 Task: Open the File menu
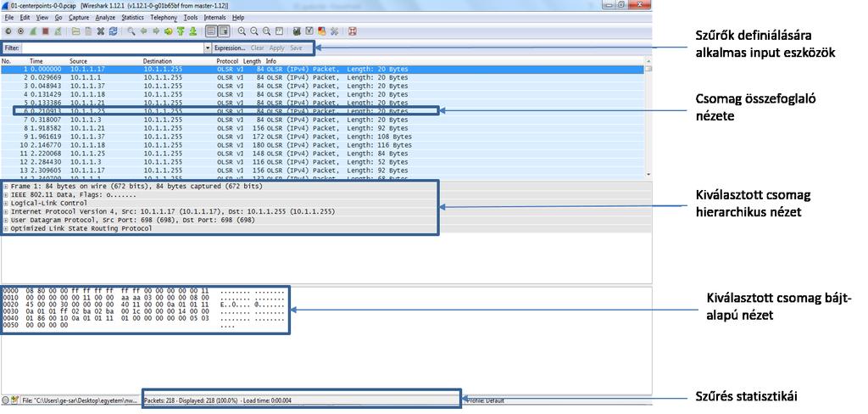coord(8,18)
